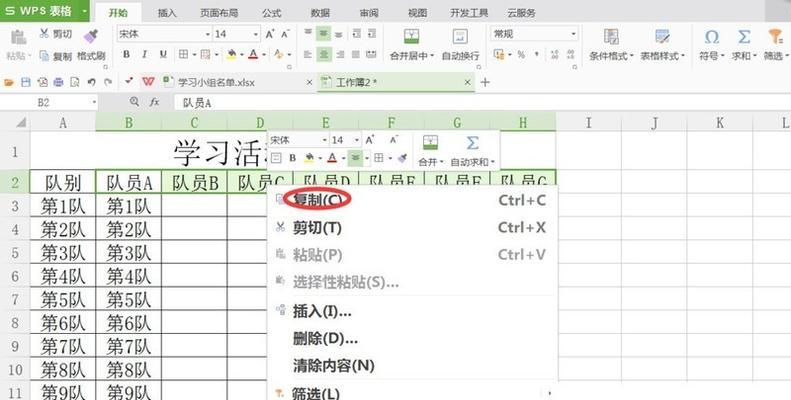The image size is (791, 400).
Task: Click the Save disk icon in quick toolbar
Action: tap(26, 82)
